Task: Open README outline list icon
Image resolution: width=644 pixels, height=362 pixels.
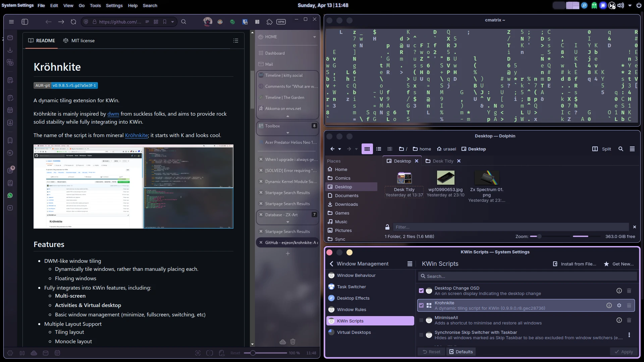Action: click(236, 41)
